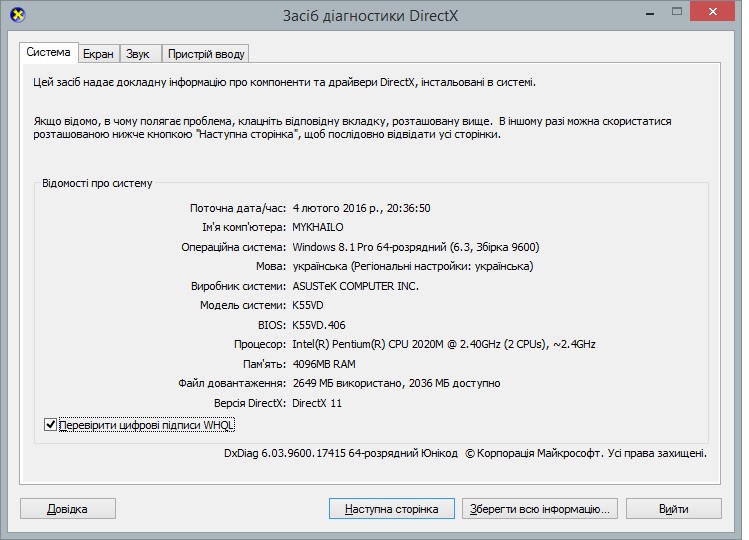Toggle the WHQL digital signatures checkbox
Image resolution: width=749 pixels, height=540 pixels.
(x=50, y=424)
